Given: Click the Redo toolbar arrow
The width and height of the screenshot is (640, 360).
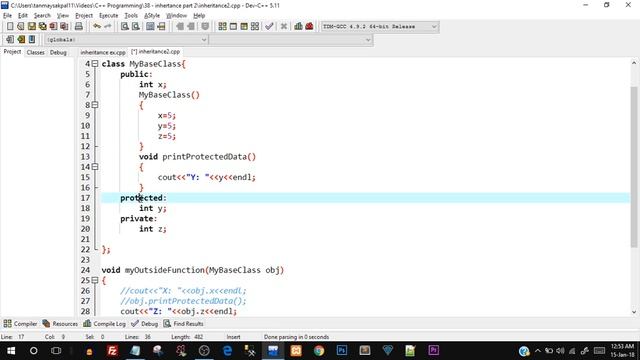Looking at the screenshot, I should click(108, 27).
